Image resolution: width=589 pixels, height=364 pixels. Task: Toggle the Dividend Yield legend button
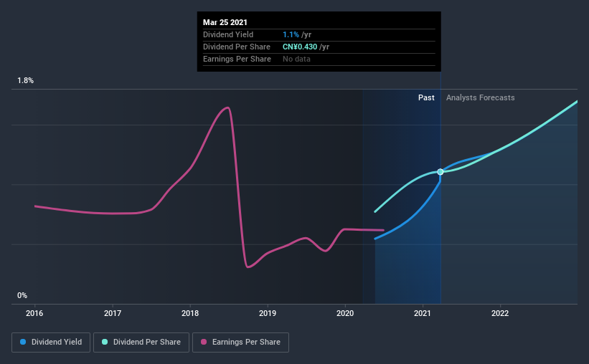click(x=51, y=343)
